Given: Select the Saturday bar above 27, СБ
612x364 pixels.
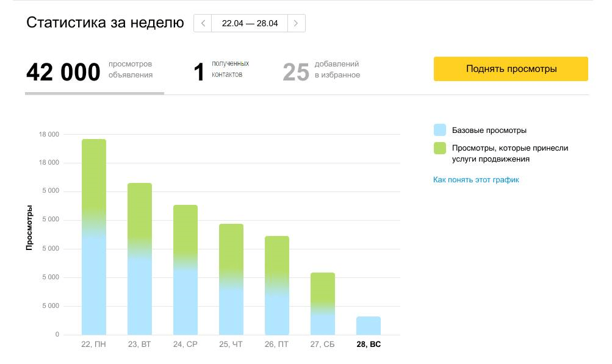Looking at the screenshot, I should (x=323, y=304).
